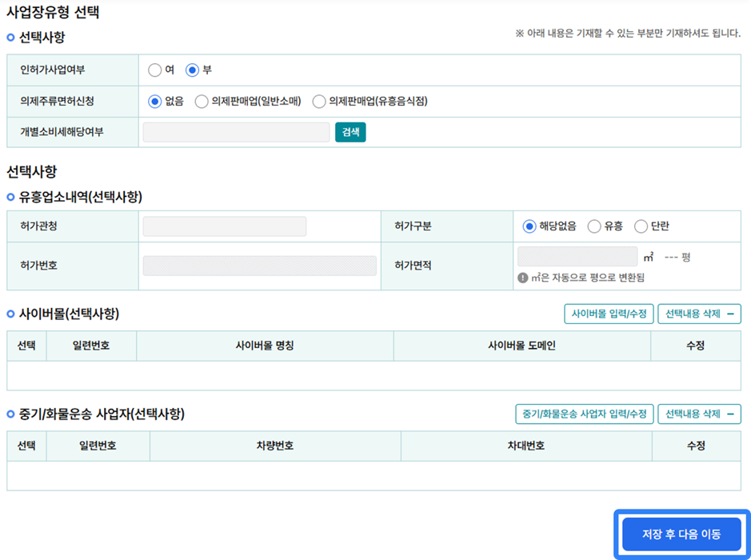Choose '해당없음' for 허가구분

(x=529, y=226)
